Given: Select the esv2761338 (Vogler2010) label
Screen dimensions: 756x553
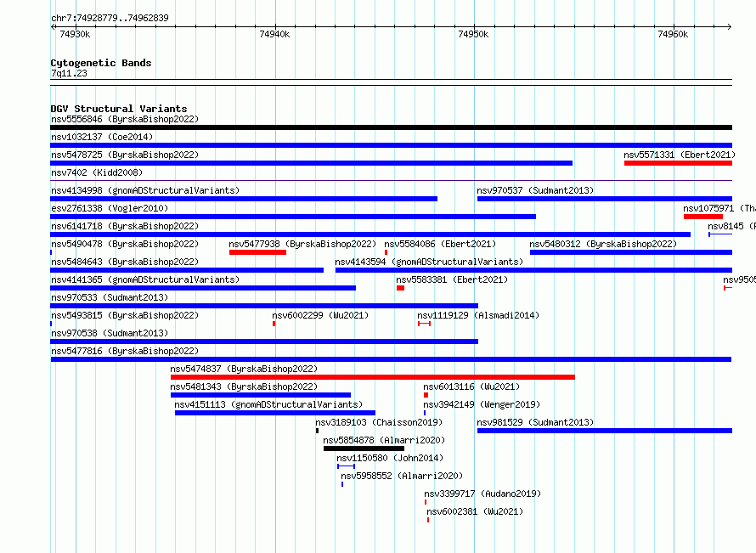Looking at the screenshot, I should point(110,208).
